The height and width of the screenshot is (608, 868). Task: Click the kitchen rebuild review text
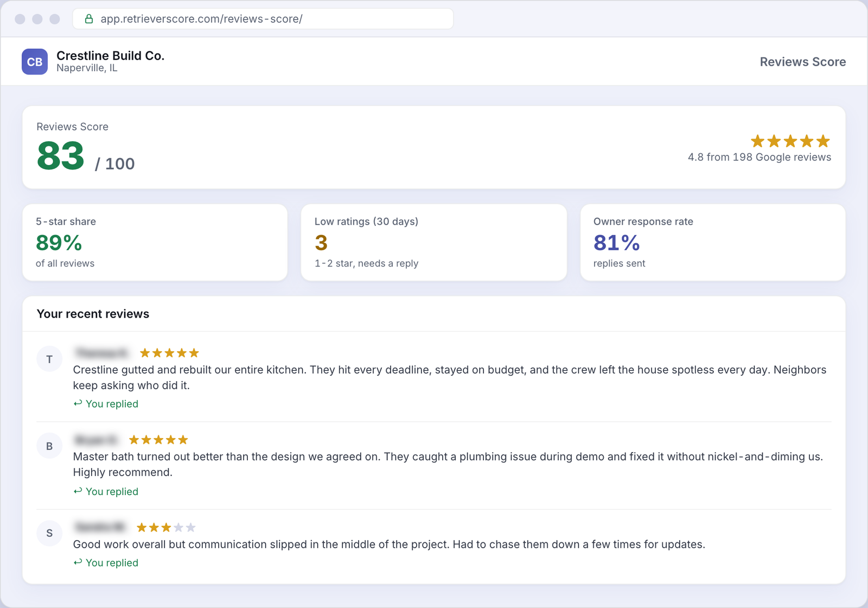point(450,378)
